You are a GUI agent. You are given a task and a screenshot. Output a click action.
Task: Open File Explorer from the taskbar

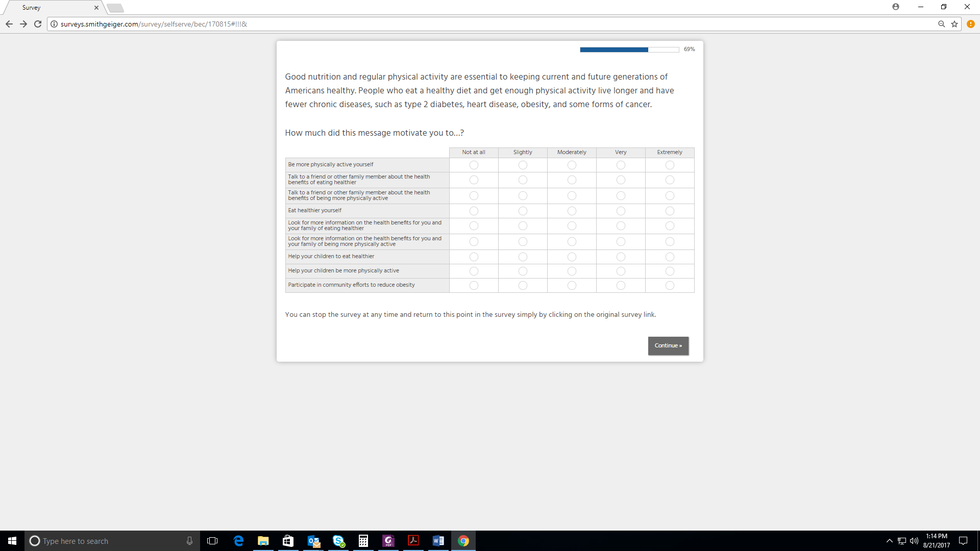[263, 541]
